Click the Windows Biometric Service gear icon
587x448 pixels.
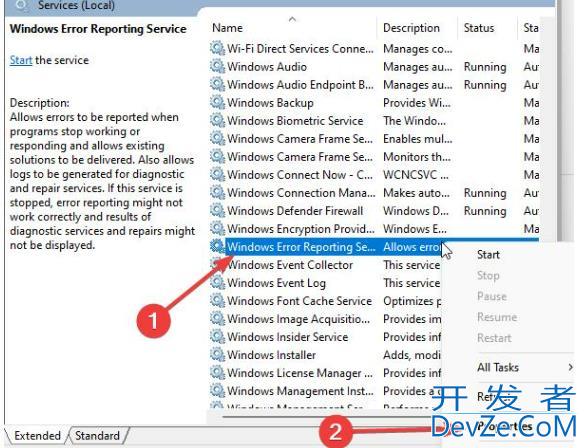[217, 120]
